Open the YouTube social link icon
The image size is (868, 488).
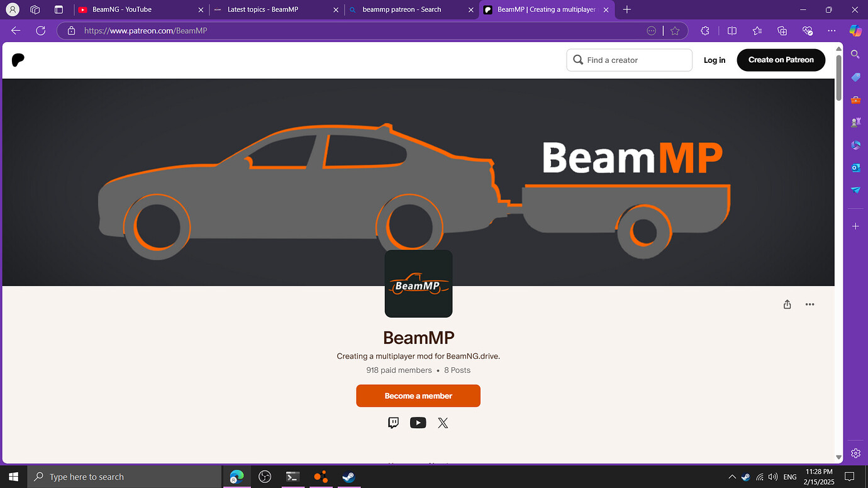pos(418,423)
